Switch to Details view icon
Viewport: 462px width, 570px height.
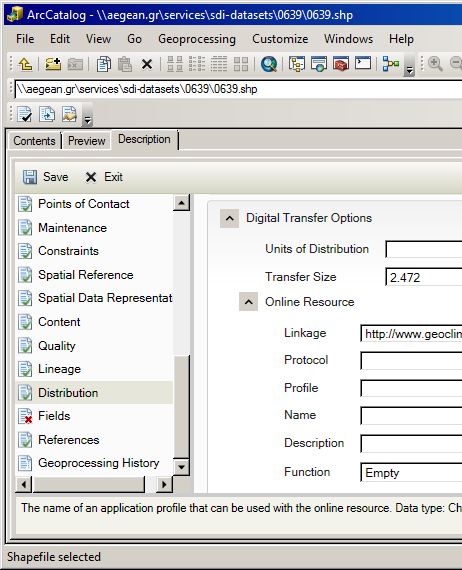coord(219,64)
